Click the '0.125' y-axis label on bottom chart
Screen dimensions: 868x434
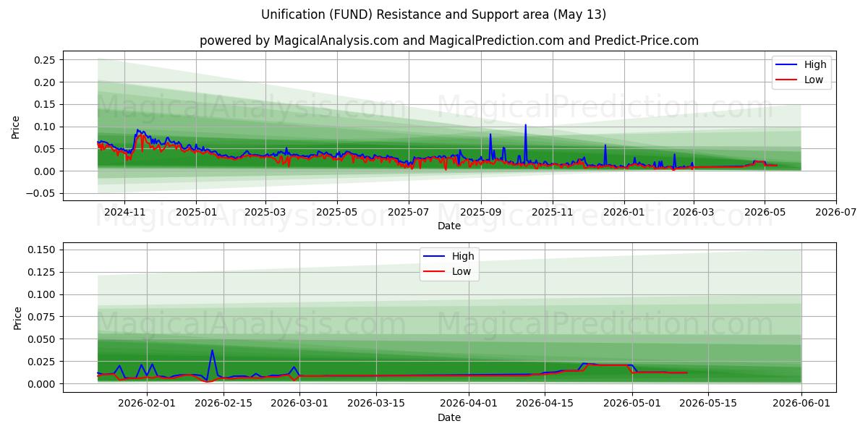click(x=42, y=272)
